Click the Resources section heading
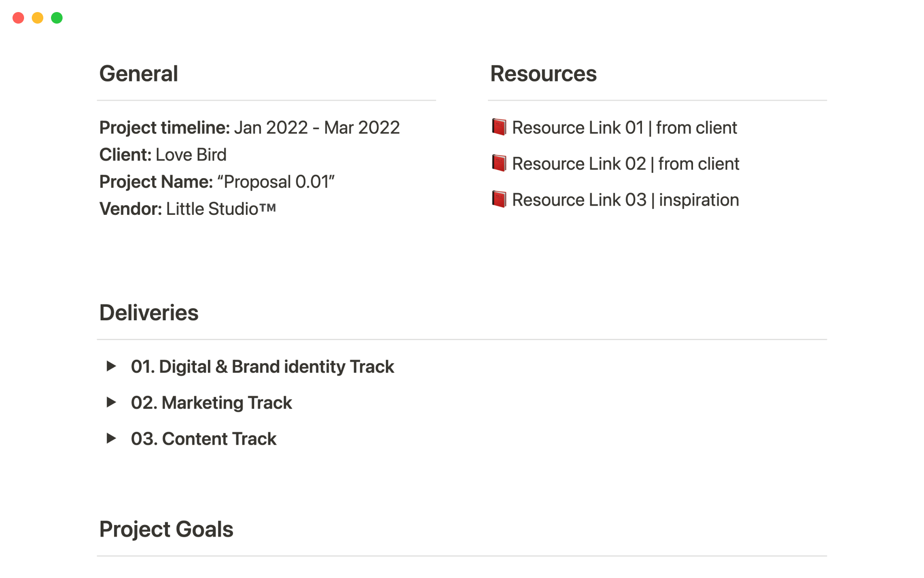The image size is (924, 578). 543,74
